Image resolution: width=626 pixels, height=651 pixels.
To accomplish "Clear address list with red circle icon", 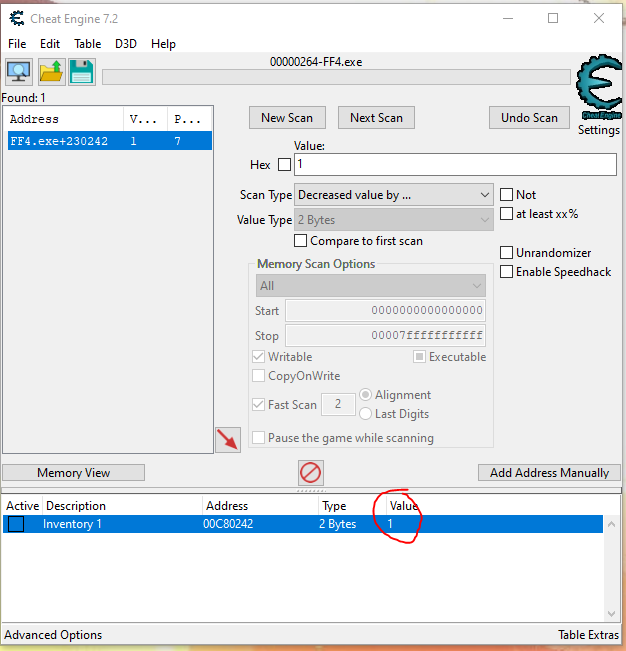I will point(311,472).
